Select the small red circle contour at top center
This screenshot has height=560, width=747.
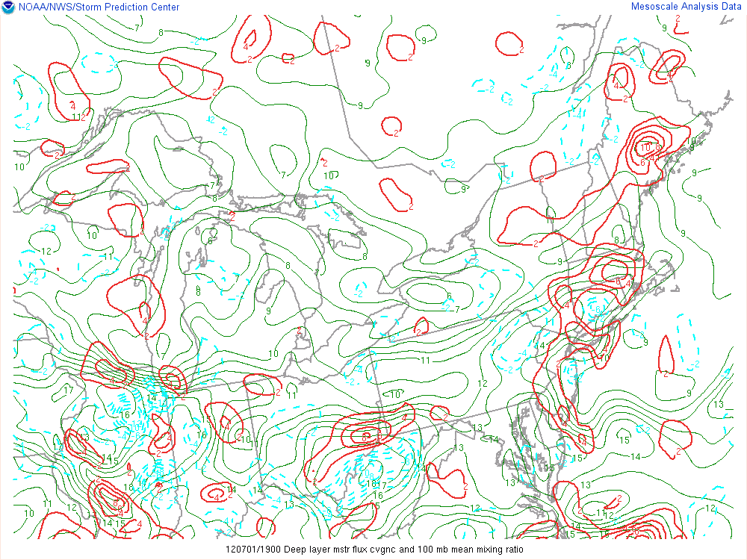click(391, 126)
